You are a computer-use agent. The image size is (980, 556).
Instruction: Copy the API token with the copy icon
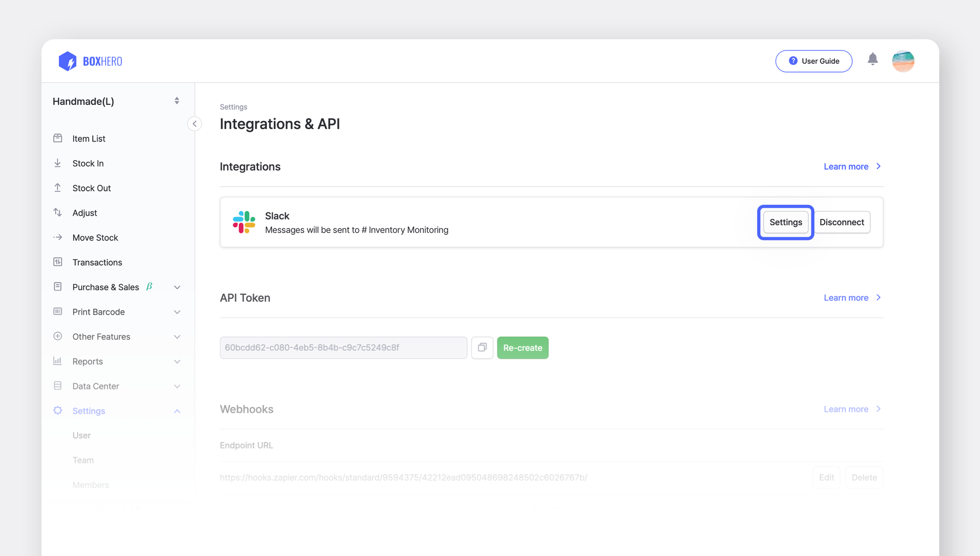[482, 347]
